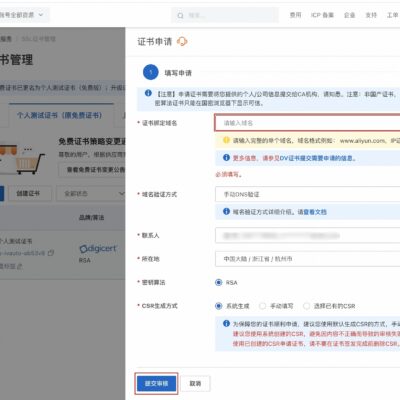
Task: Open 支持 in the top menu
Action: tap(371, 15)
